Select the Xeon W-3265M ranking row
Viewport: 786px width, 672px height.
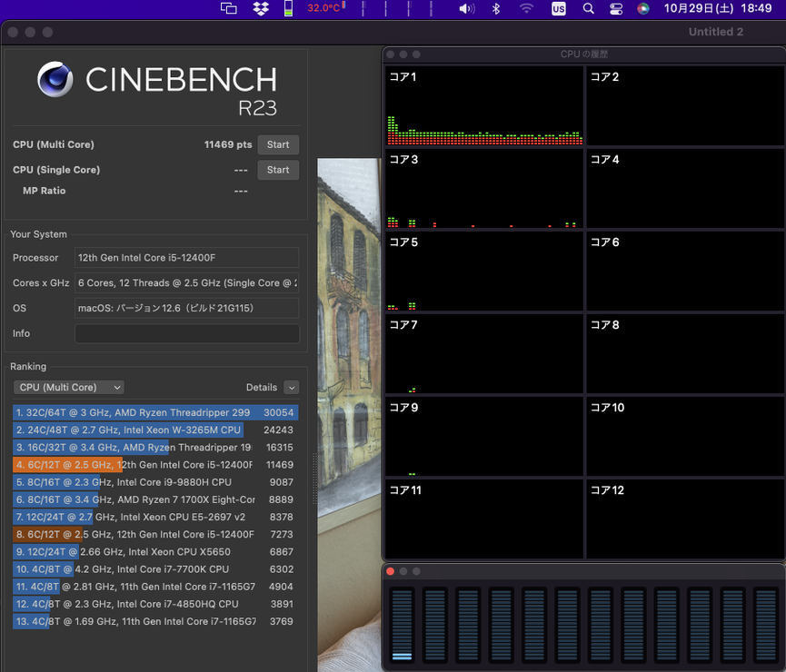[155, 430]
